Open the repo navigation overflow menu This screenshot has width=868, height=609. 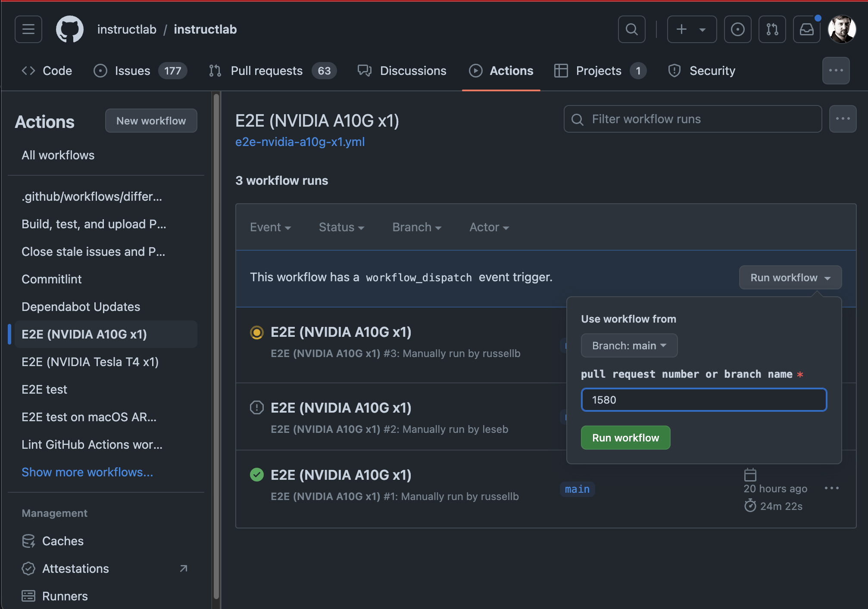836,71
